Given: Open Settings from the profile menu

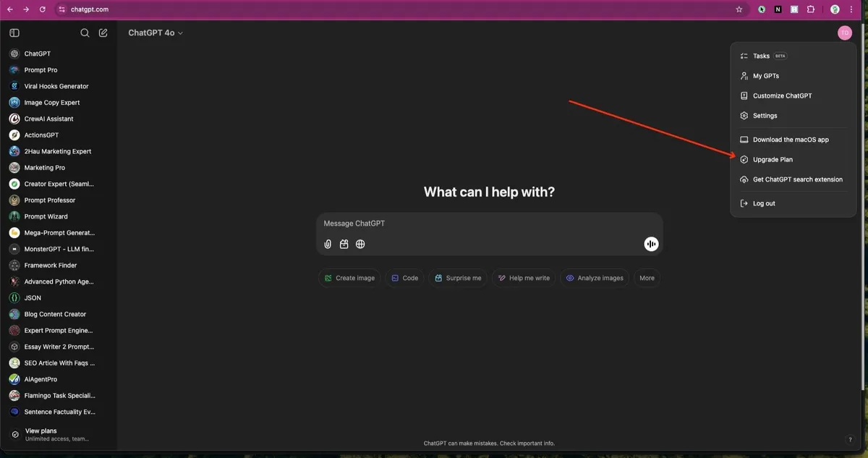Looking at the screenshot, I should click(765, 116).
